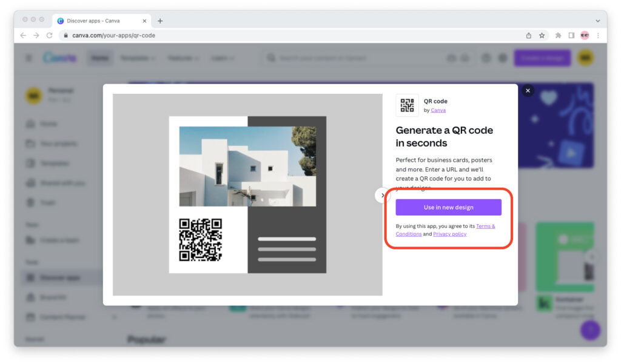Close the QR code app dialog
Screen dimensions: 621x364
point(528,91)
